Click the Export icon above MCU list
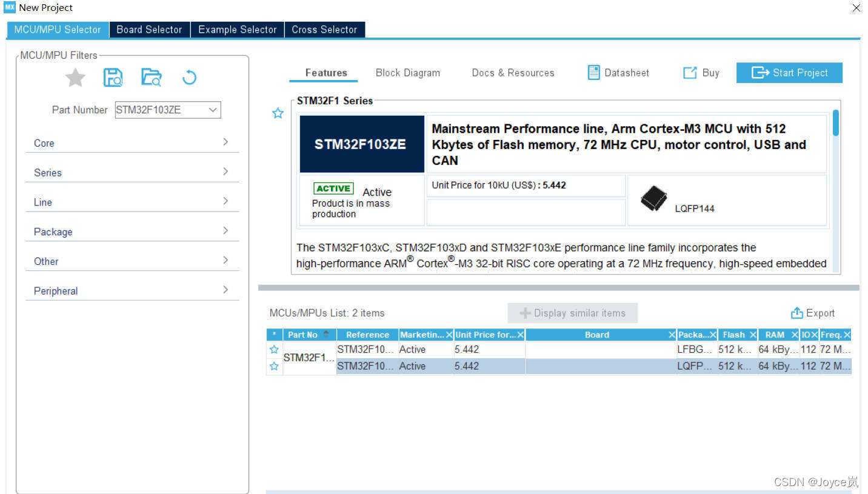 point(796,313)
